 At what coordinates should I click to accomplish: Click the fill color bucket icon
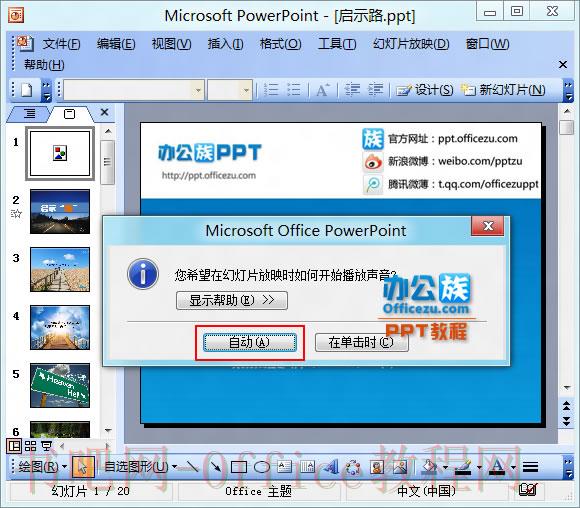tap(430, 467)
